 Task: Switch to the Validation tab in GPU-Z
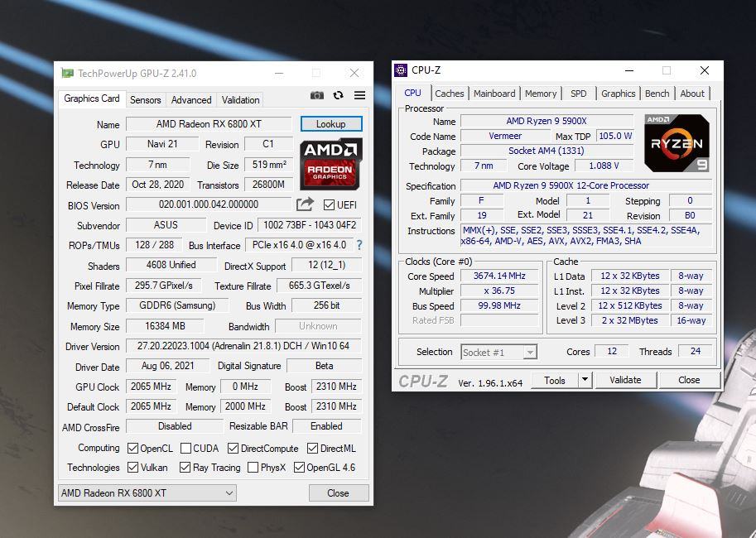pos(241,100)
